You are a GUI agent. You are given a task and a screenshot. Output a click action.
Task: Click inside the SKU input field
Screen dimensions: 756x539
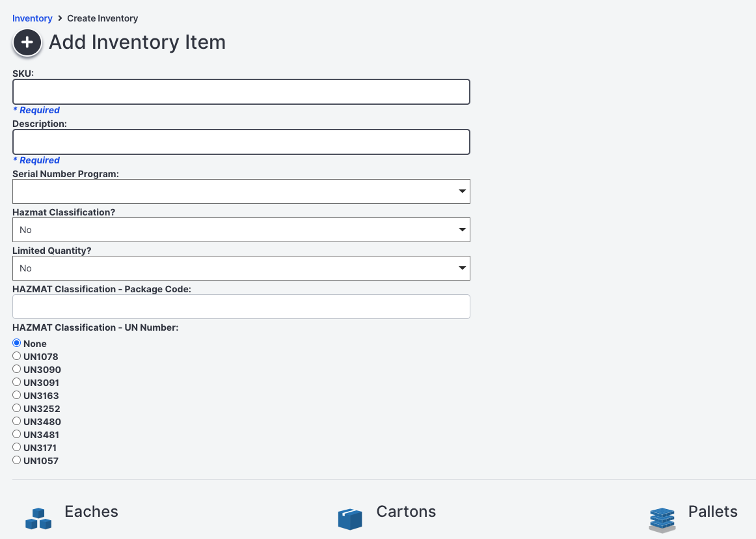(241, 92)
